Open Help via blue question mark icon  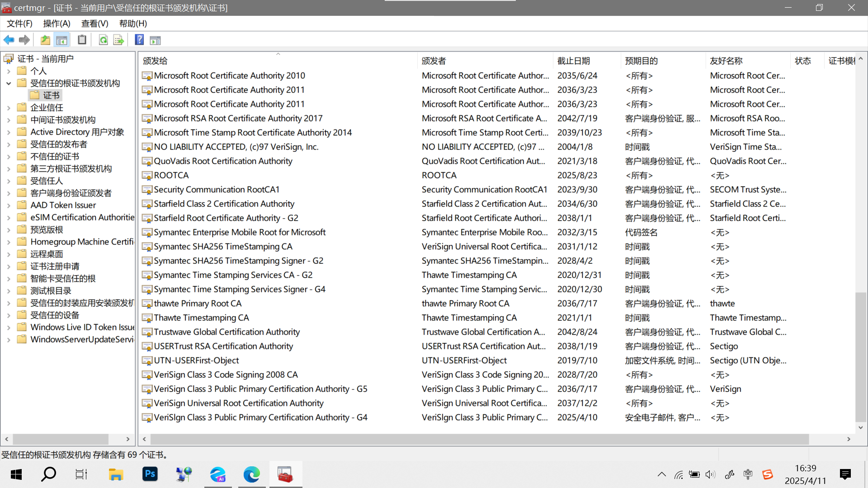pyautogui.click(x=139, y=40)
